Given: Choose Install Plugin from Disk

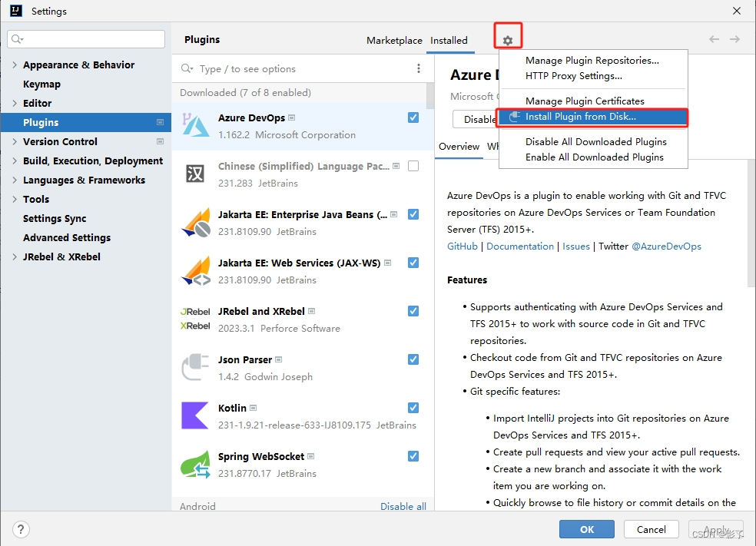Looking at the screenshot, I should click(x=593, y=116).
